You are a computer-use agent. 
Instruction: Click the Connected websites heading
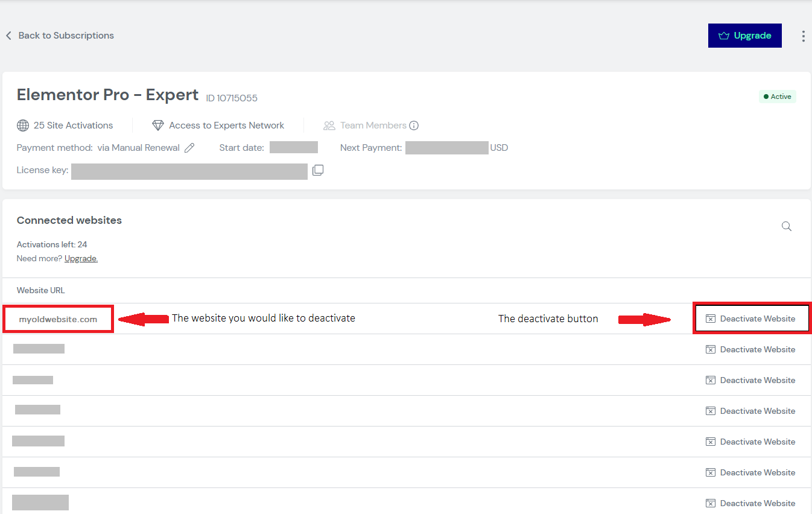[x=69, y=220]
